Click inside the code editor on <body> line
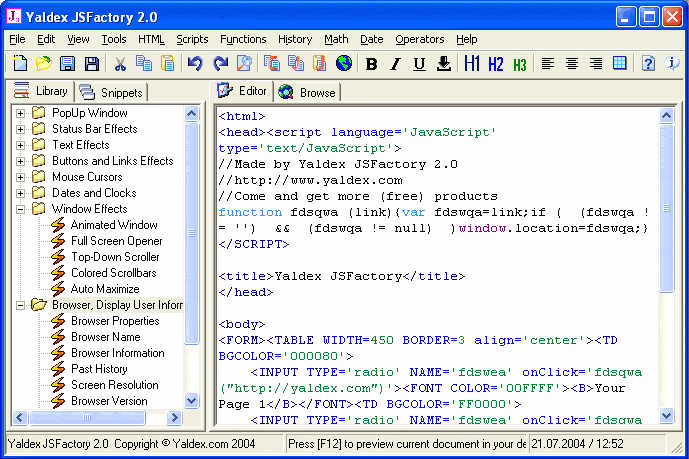 pos(242,325)
